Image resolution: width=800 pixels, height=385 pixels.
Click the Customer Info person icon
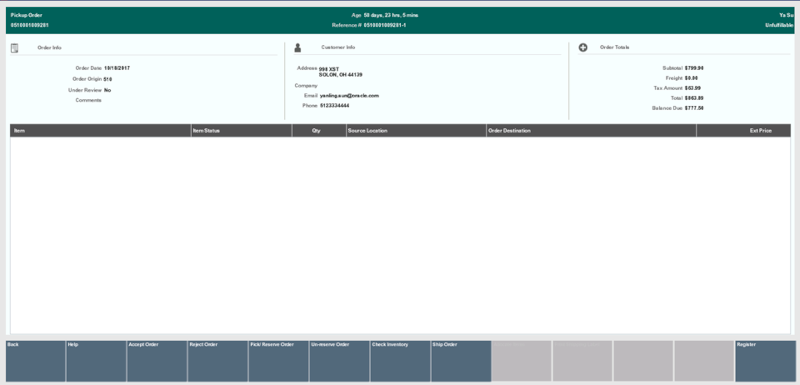click(x=298, y=48)
